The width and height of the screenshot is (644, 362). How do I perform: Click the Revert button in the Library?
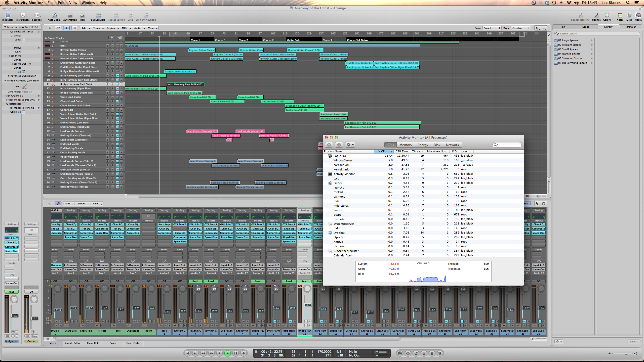pyautogui.click(x=633, y=341)
